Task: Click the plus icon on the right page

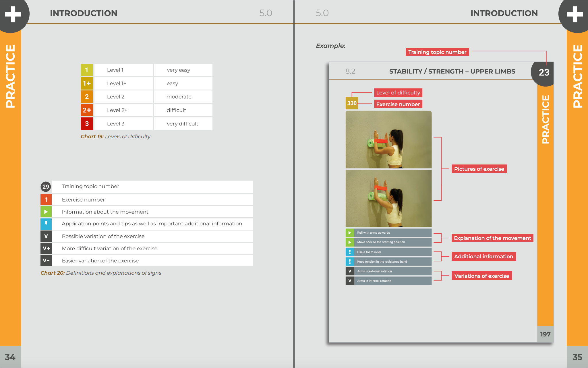Action: coord(575,14)
